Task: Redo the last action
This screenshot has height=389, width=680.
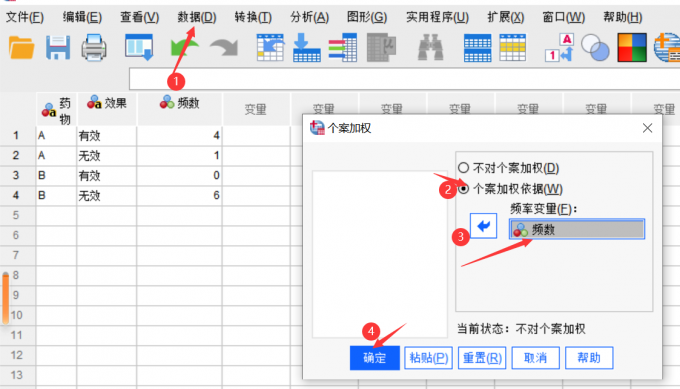Action: click(x=223, y=48)
